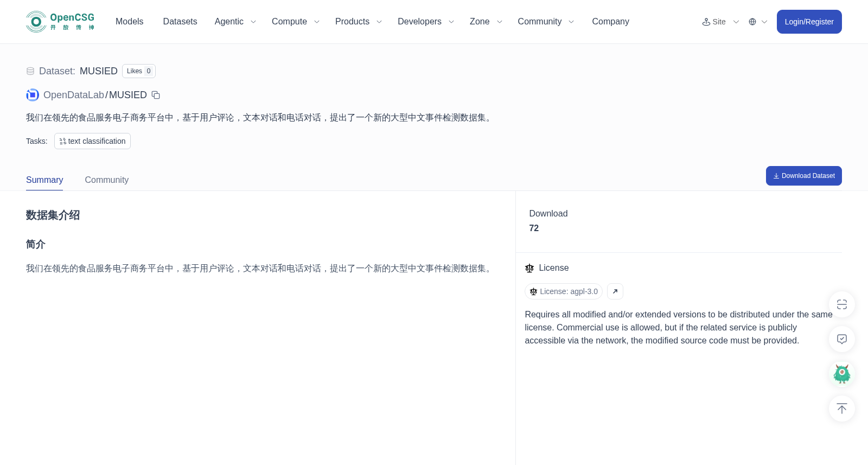Click the dataset database icon

(30, 71)
